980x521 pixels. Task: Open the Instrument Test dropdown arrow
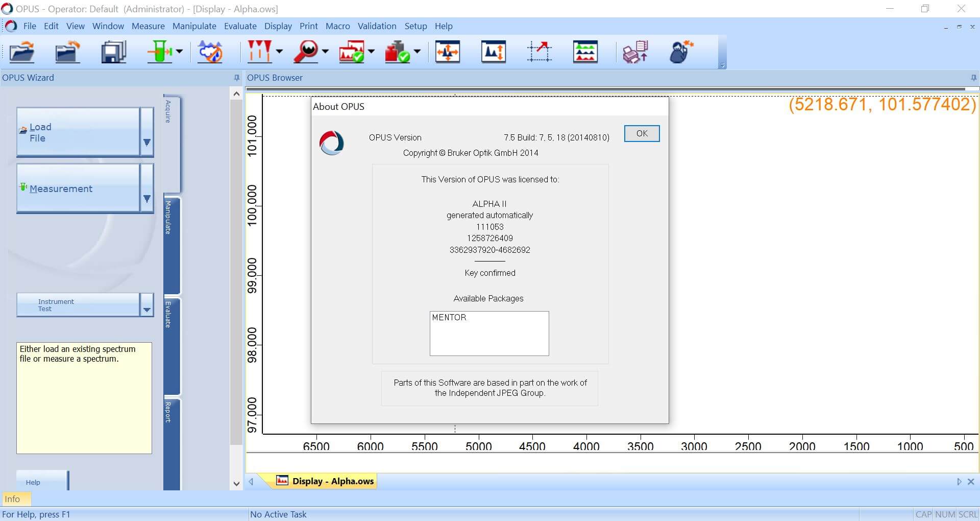tap(147, 310)
